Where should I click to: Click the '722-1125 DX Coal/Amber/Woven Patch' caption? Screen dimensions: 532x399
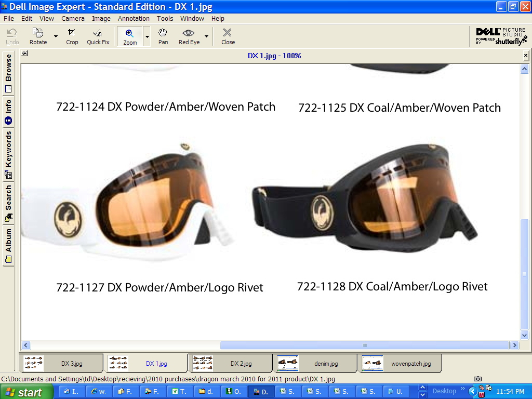pyautogui.click(x=400, y=108)
